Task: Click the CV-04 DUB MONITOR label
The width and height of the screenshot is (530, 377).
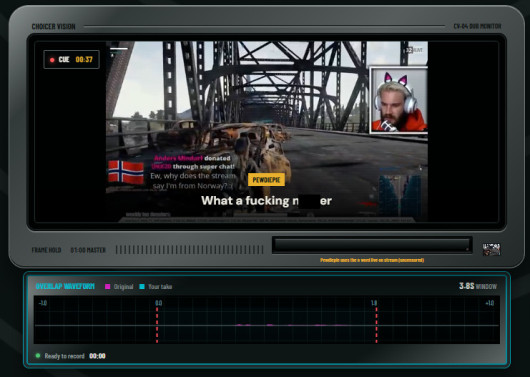Action: click(477, 26)
